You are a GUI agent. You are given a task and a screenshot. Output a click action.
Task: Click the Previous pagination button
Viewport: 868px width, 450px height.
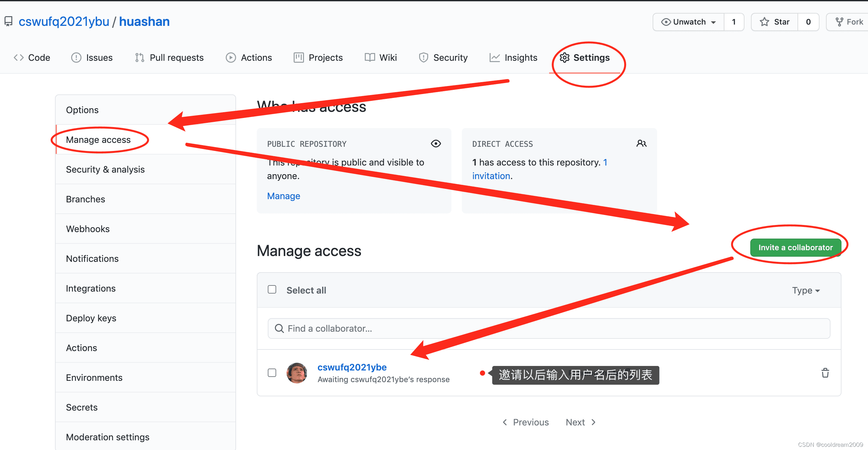pyautogui.click(x=526, y=422)
